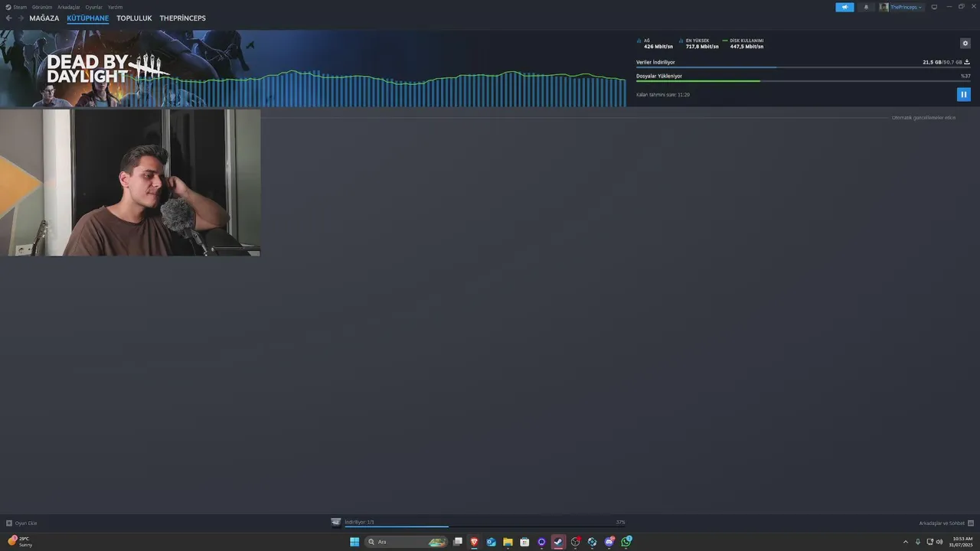Open the Arkadaşlar menu

point(69,7)
